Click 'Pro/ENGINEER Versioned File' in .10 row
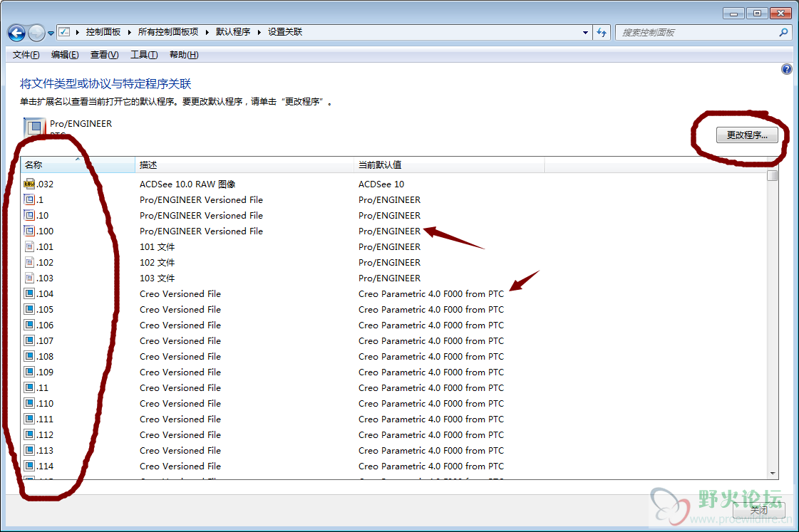Viewport: 799px width, 532px height. pyautogui.click(x=201, y=215)
